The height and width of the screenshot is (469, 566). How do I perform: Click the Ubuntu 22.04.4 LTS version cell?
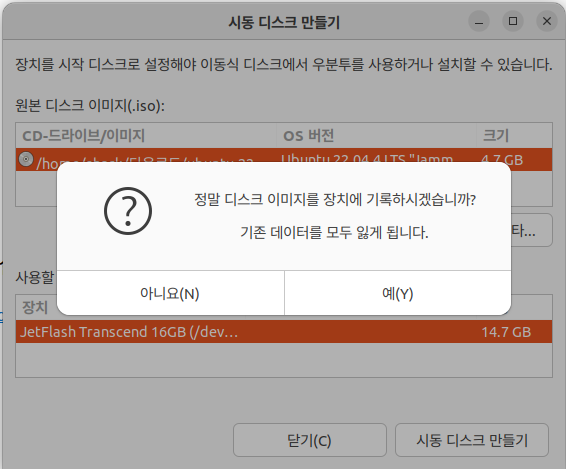point(367,158)
